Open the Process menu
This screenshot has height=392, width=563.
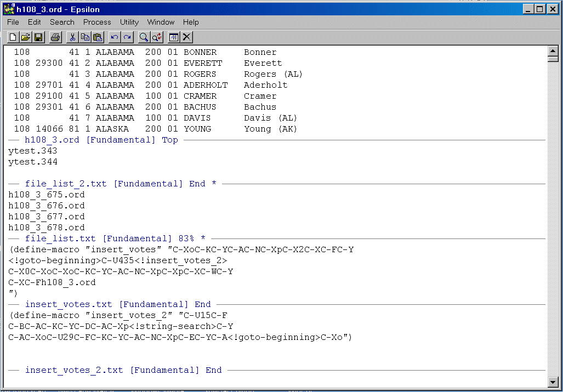point(97,22)
